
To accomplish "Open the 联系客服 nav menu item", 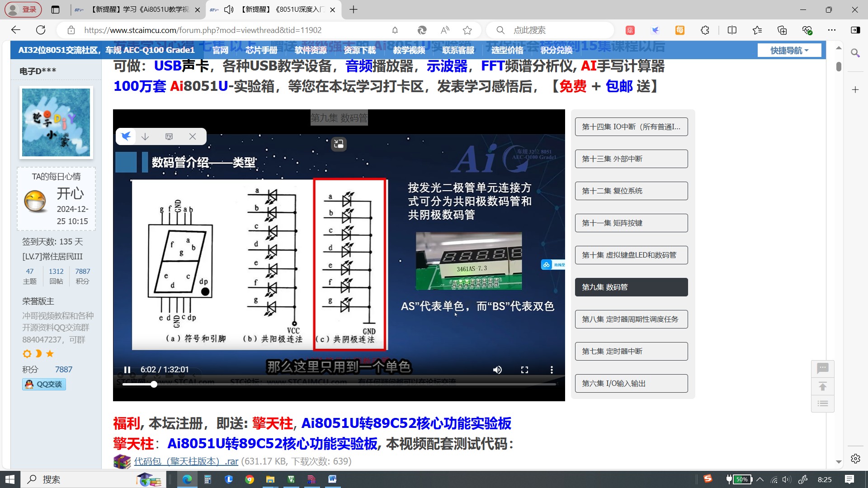I will [458, 50].
